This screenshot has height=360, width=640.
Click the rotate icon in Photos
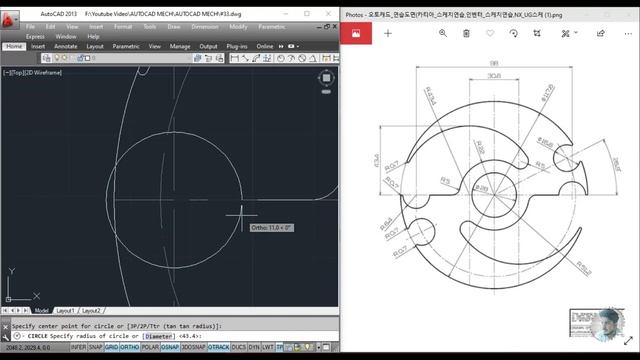(513, 33)
